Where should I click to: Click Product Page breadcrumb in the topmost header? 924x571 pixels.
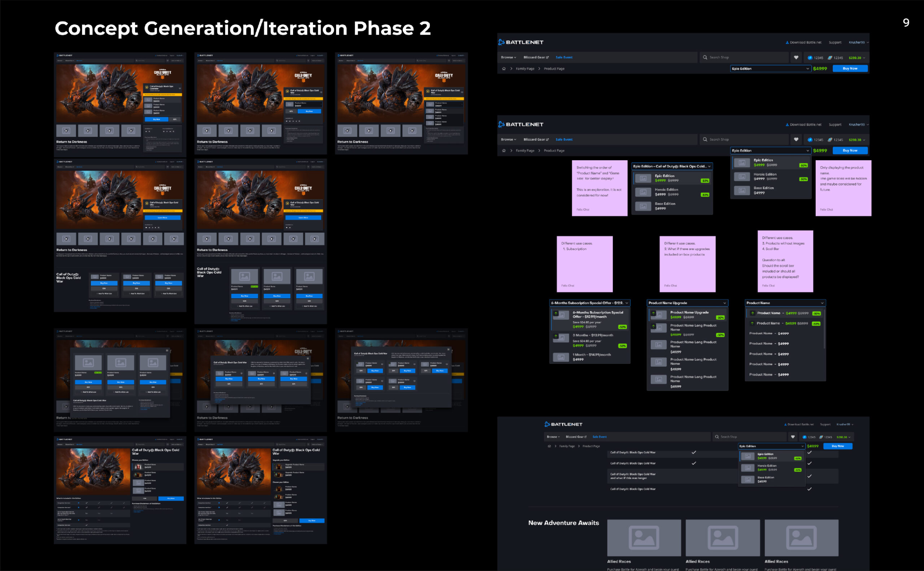coord(554,69)
